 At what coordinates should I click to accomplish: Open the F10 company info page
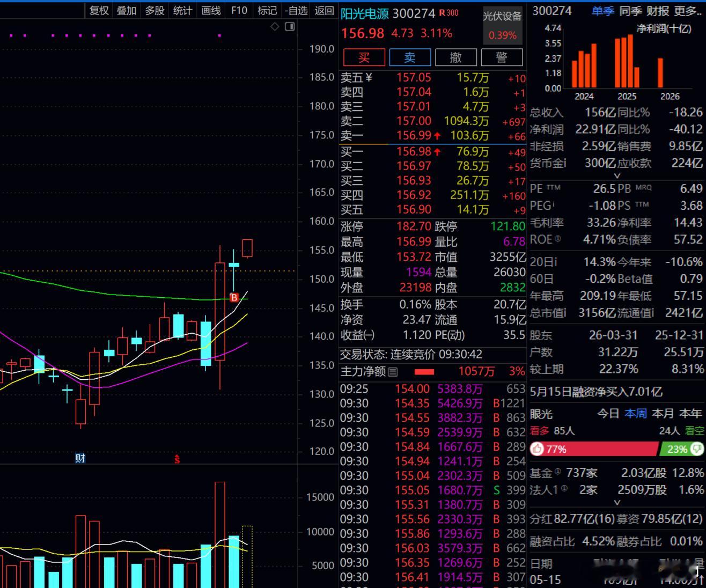click(x=239, y=11)
